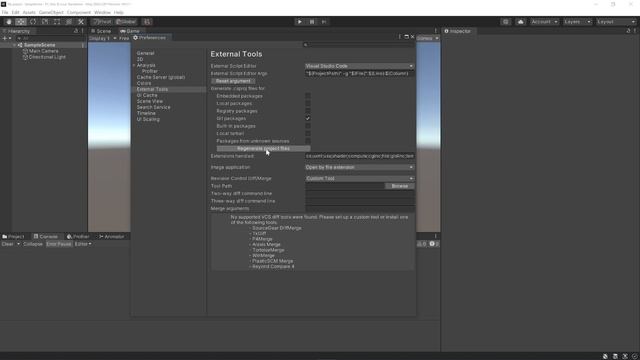Open the GameObject menu
Image resolution: width=640 pixels, height=360 pixels.
click(x=51, y=13)
